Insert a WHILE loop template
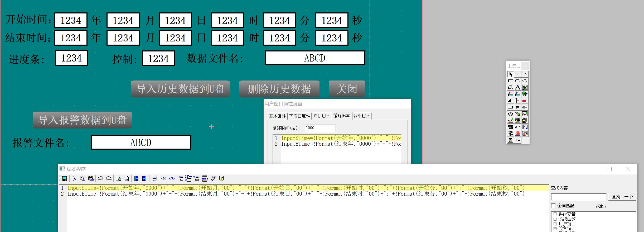Screen dimensions: 644x232 point(196,178)
